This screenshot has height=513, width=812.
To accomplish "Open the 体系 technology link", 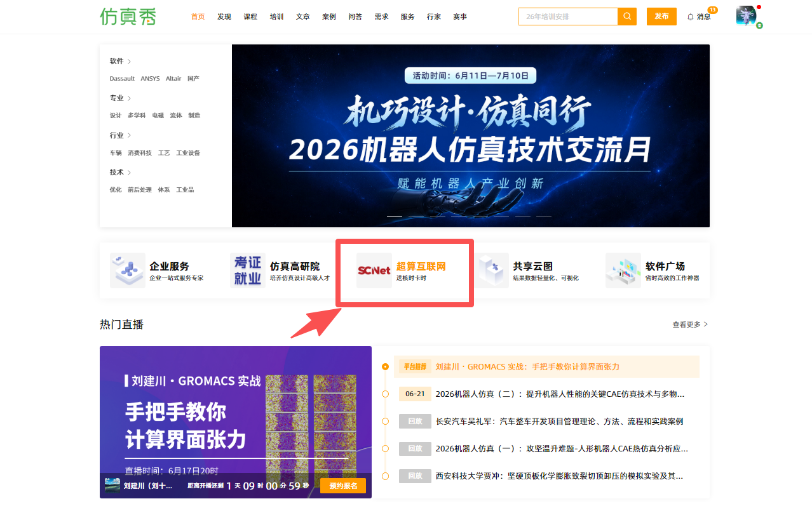I will (164, 190).
